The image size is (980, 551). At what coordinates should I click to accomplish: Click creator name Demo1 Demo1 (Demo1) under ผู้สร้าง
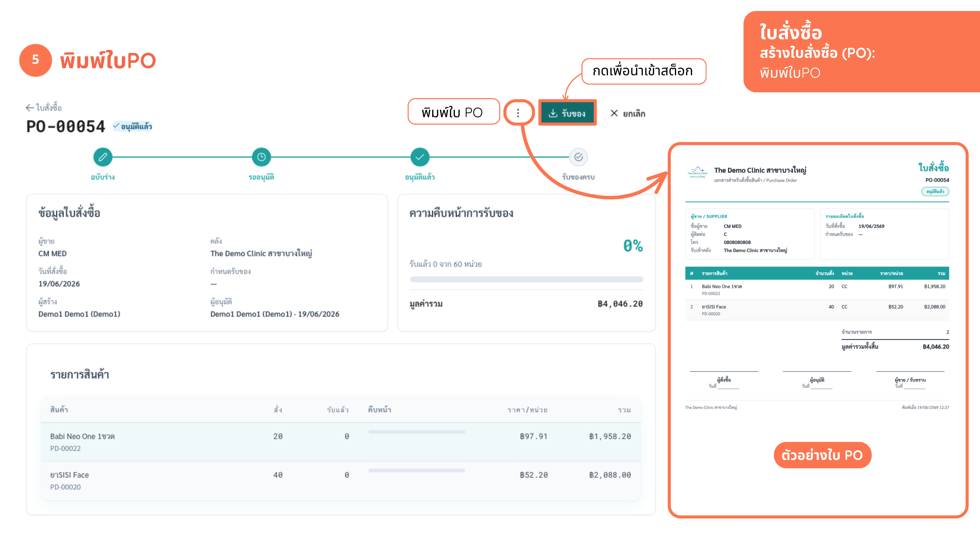pyautogui.click(x=79, y=314)
